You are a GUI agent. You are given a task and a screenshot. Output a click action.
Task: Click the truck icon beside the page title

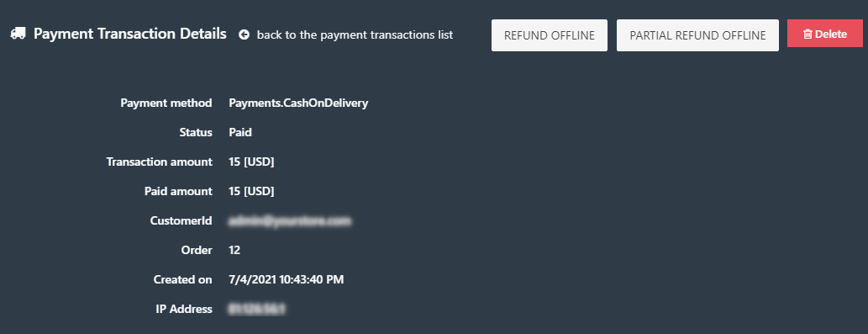click(x=18, y=34)
